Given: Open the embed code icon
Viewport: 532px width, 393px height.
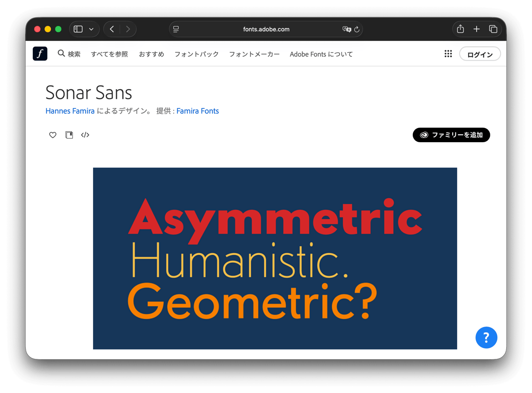Looking at the screenshot, I should [x=85, y=135].
